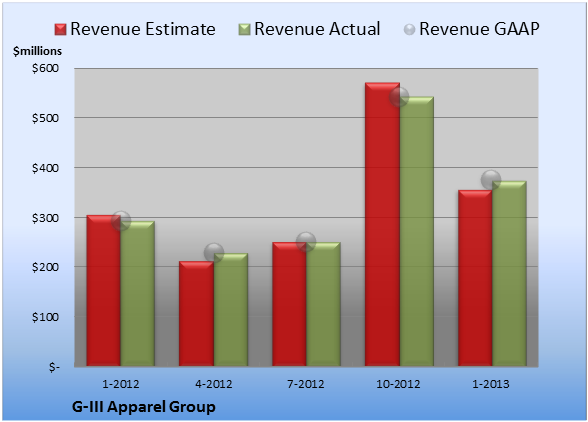Screen dimensions: 588x422
Task: Click the red Revenue Estimate legend swatch
Action: pyautogui.click(x=60, y=30)
